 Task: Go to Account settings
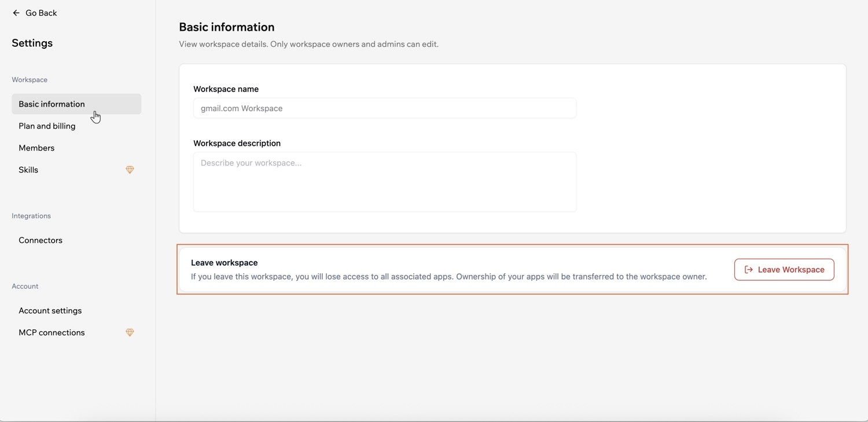(x=50, y=311)
